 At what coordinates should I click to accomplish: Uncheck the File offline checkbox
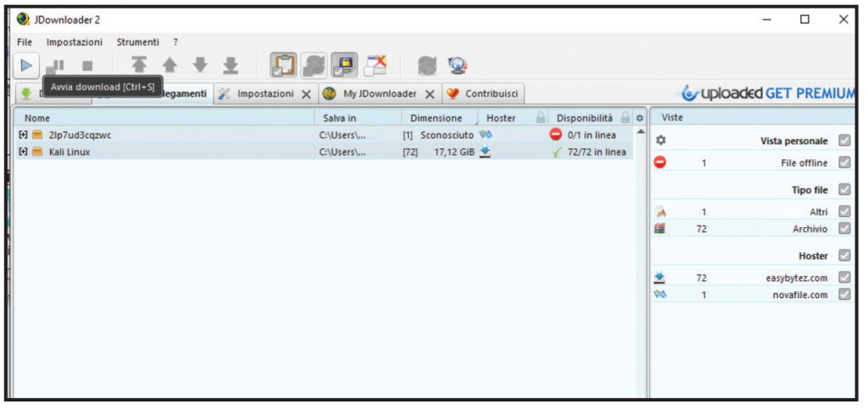(x=844, y=163)
